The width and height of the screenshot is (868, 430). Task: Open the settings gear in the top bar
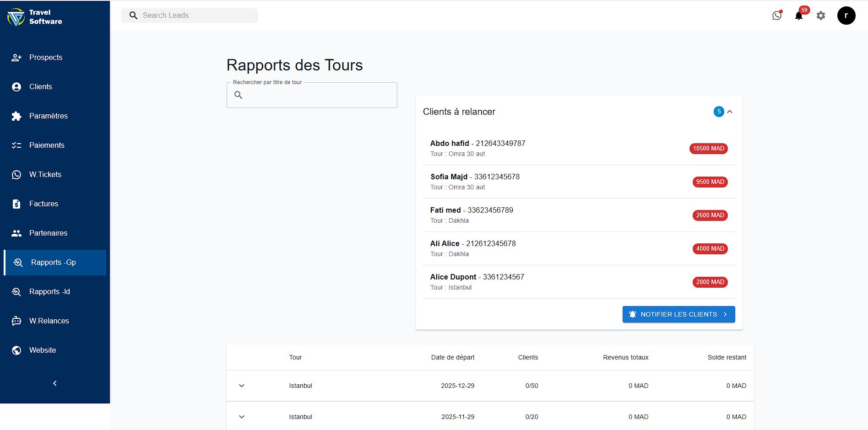click(821, 15)
